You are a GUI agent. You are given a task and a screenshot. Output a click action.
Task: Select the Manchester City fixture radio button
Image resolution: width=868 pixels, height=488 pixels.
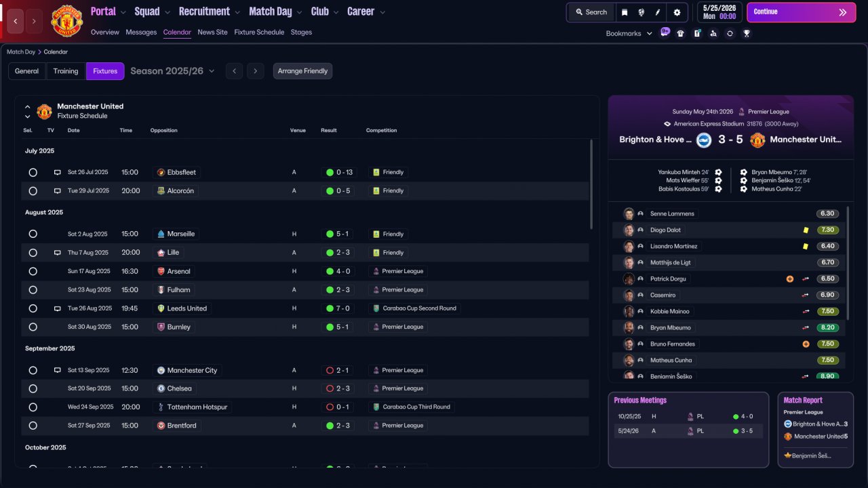pos(33,371)
